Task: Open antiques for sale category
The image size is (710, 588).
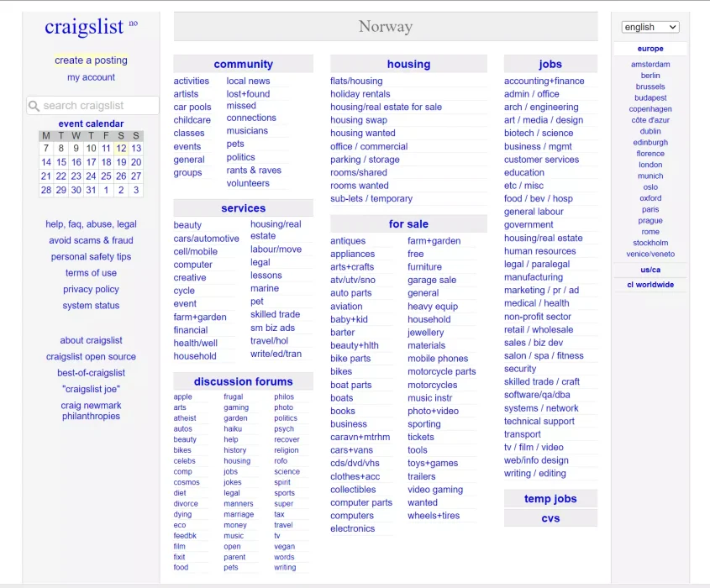Action: click(348, 241)
